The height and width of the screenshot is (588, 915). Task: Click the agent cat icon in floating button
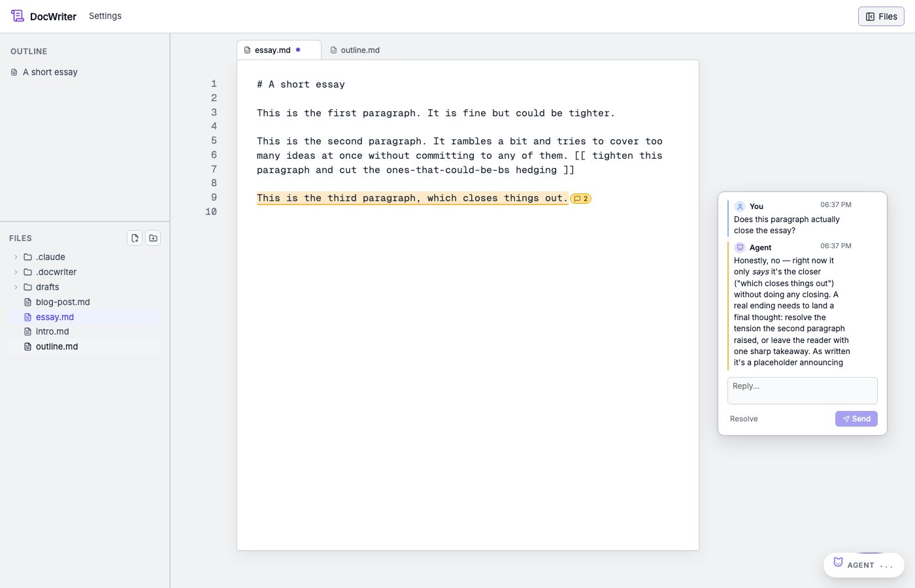[838, 562]
